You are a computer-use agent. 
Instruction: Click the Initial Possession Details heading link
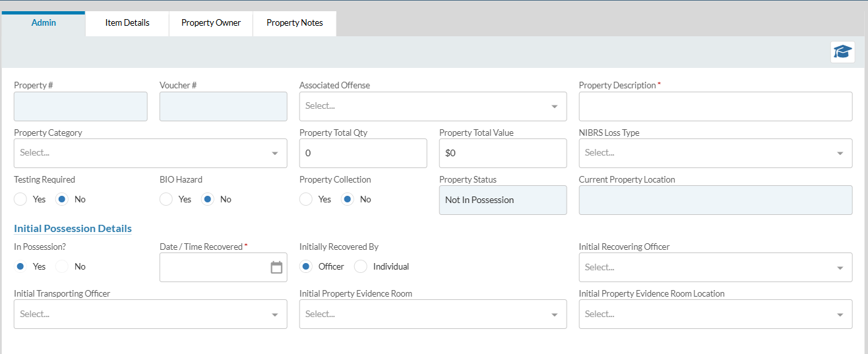pos(73,229)
